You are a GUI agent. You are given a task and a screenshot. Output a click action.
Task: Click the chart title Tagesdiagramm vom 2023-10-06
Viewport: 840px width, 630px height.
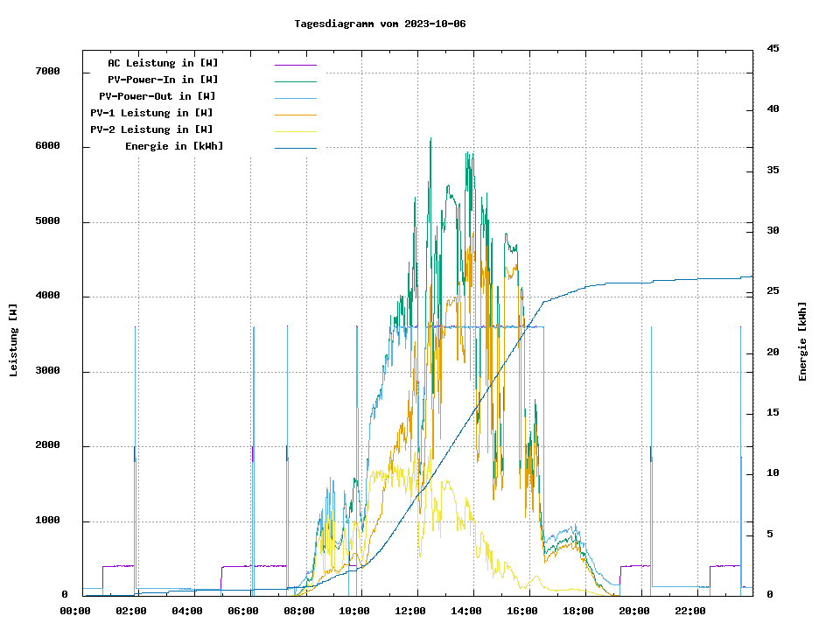tap(380, 24)
